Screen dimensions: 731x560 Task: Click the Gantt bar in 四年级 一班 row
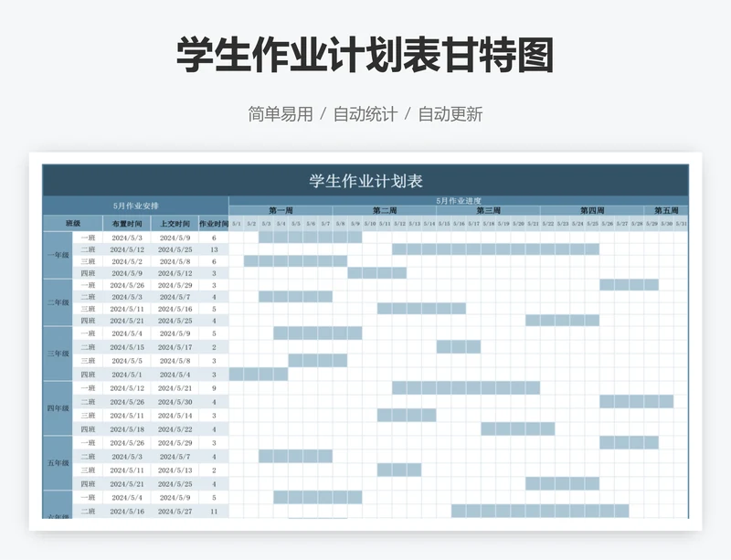(466, 388)
